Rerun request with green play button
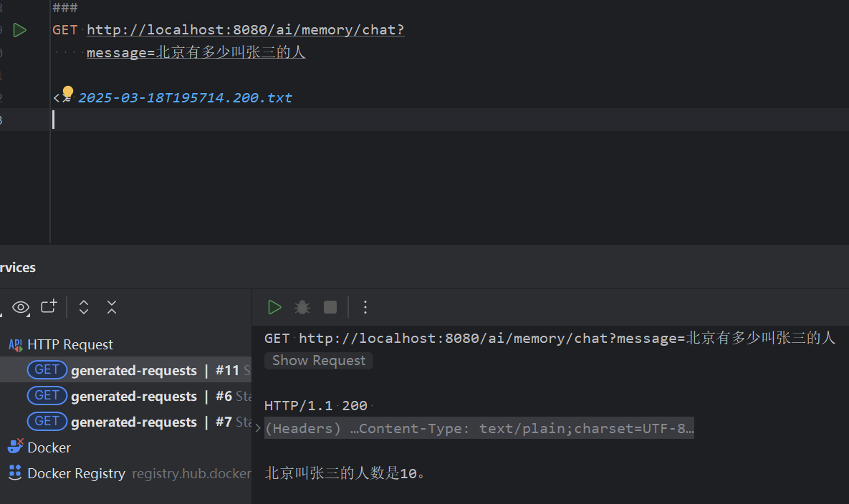This screenshot has width=849, height=504. (x=274, y=307)
